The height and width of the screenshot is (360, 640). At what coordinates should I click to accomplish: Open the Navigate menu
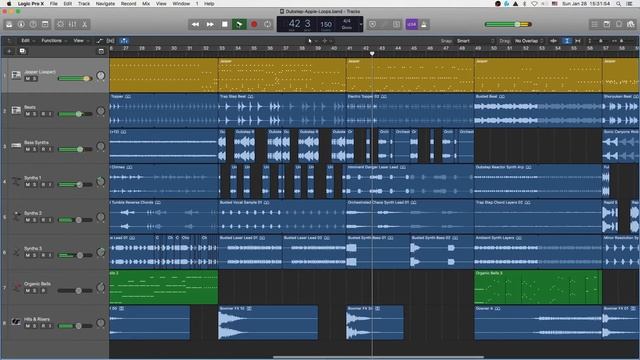tap(105, 4)
